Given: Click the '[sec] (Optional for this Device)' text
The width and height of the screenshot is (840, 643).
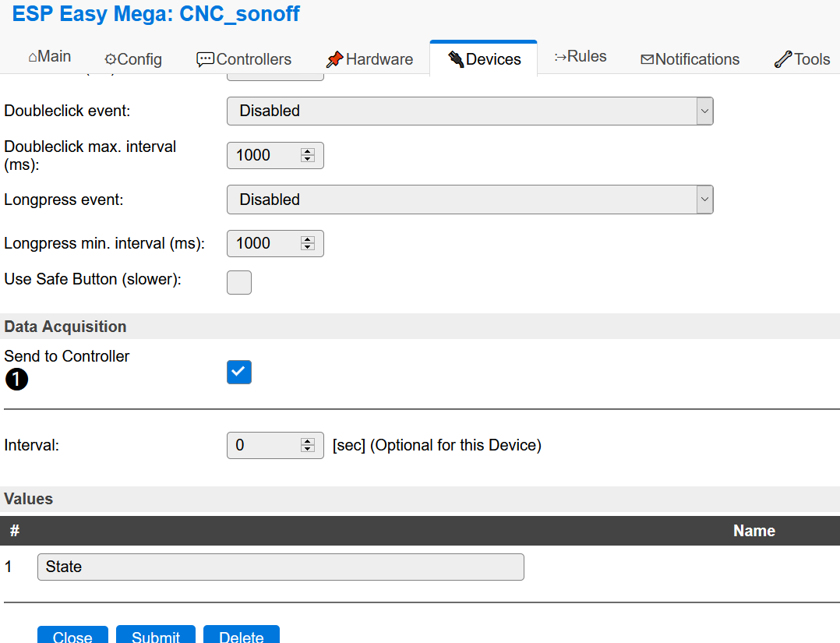Looking at the screenshot, I should [437, 445].
